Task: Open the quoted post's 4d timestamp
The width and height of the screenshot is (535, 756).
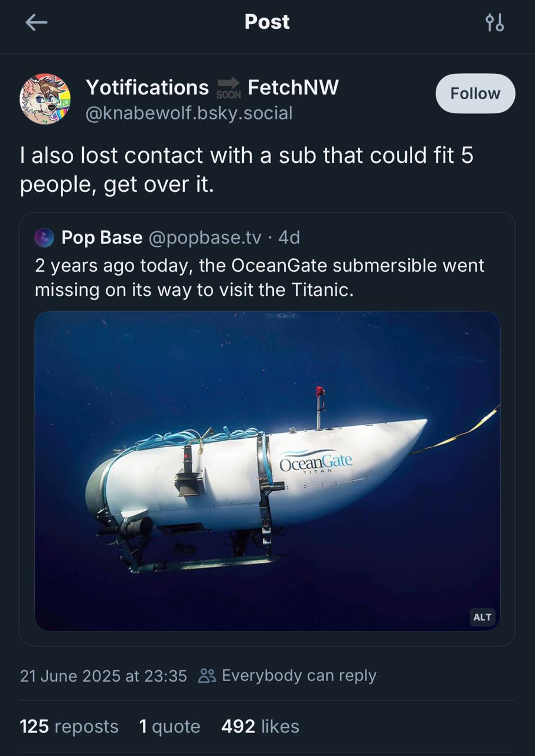Action: 289,237
